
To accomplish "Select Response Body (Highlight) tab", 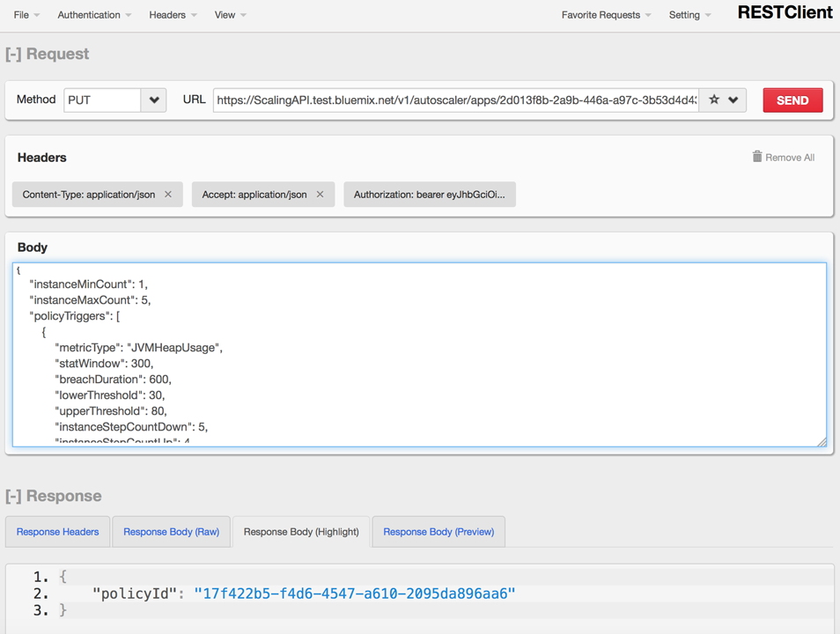I will tap(301, 532).
